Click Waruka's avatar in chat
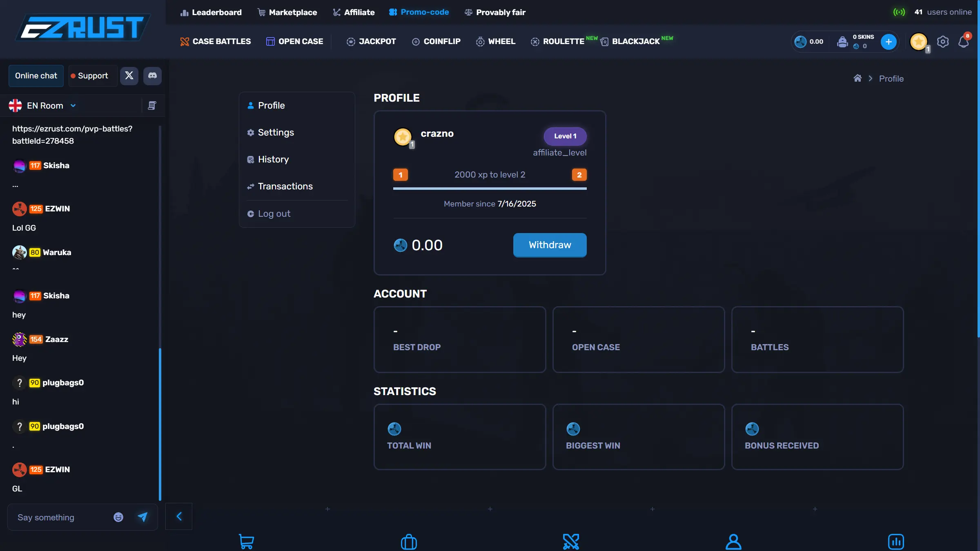Viewport: 980px width, 551px height. click(19, 252)
